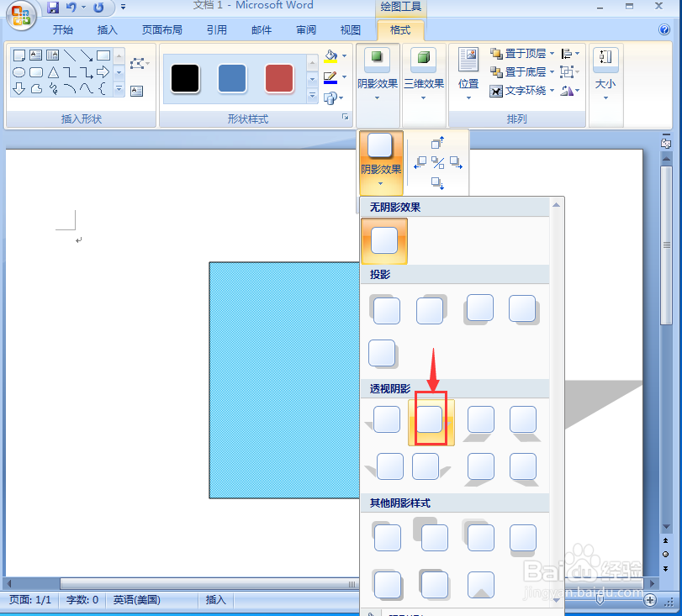Nudge shadow down

pyautogui.click(x=437, y=183)
